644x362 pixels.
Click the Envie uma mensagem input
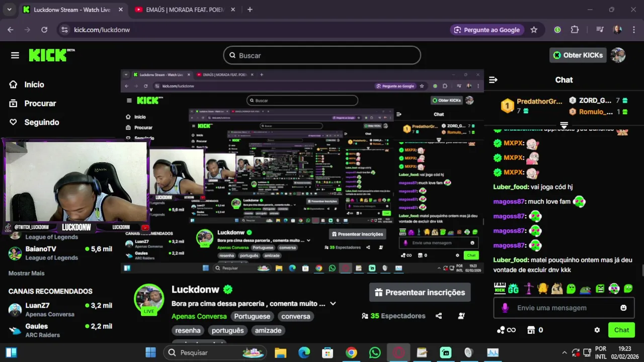click(564, 308)
